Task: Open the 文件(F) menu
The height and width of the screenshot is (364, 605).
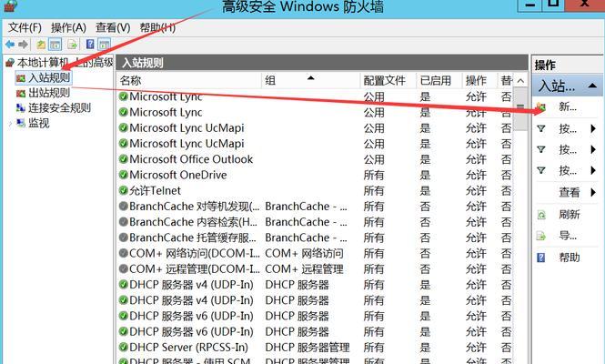Action: [x=25, y=28]
